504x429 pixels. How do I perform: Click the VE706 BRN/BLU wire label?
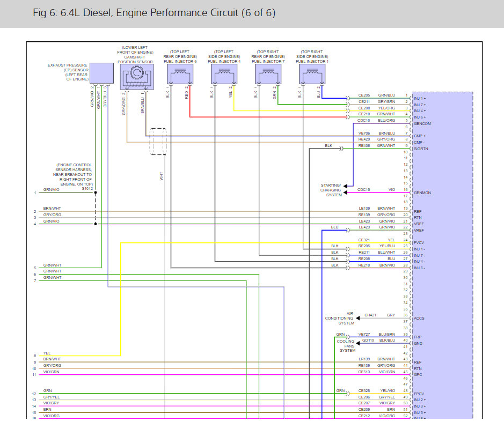377,133
